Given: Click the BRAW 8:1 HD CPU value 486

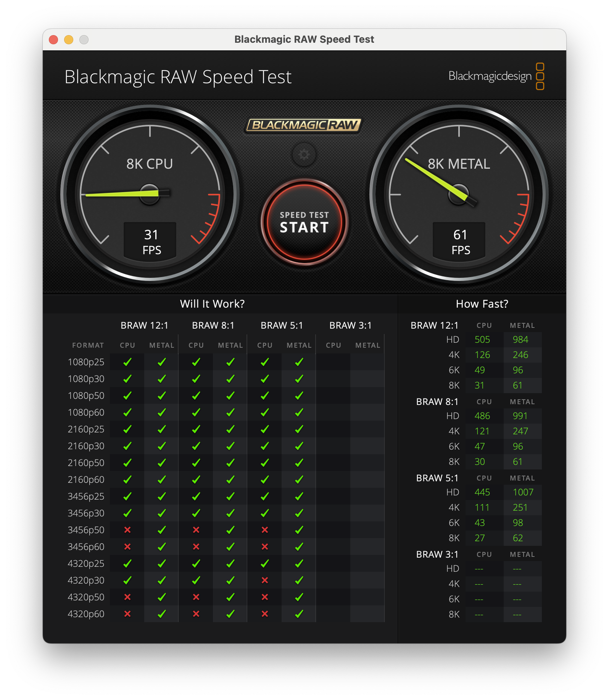Looking at the screenshot, I should (x=482, y=416).
